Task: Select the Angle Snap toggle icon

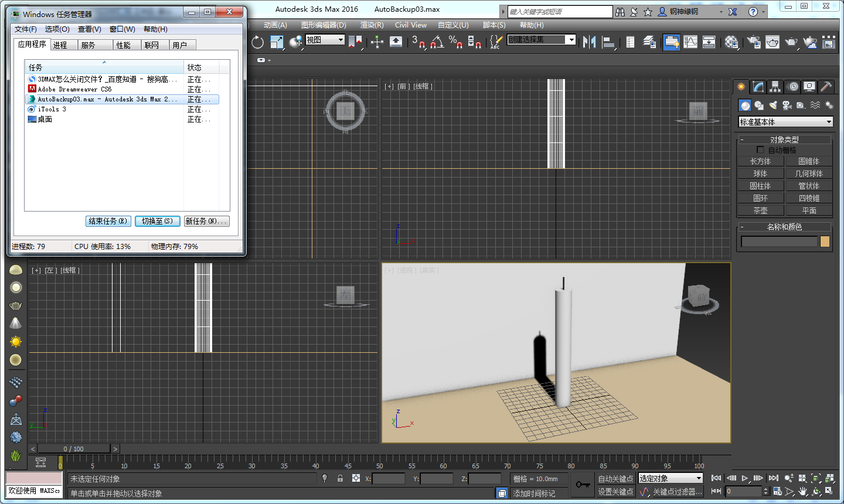Action: point(437,42)
